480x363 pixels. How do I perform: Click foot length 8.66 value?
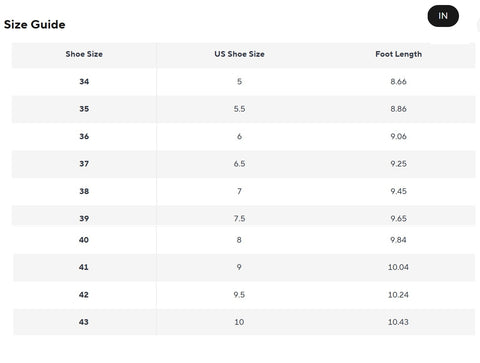[398, 82]
